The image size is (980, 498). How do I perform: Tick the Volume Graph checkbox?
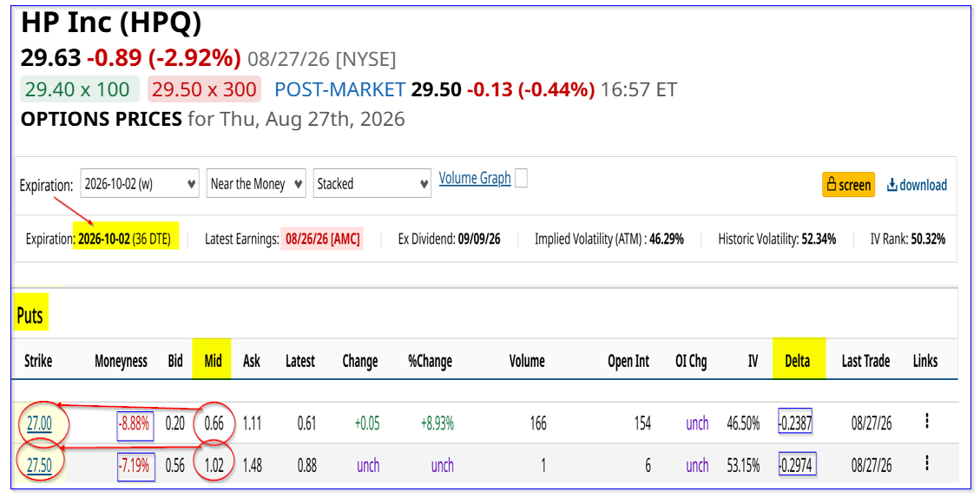coord(521,178)
